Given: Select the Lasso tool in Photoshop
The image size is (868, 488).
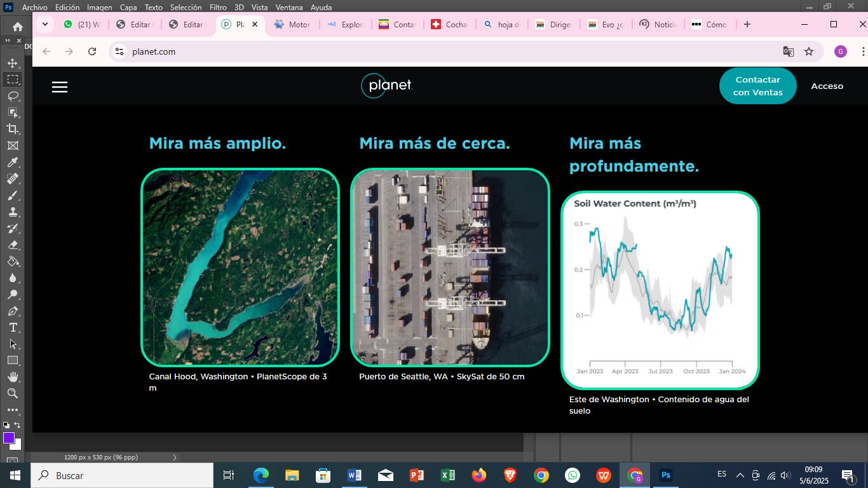Looking at the screenshot, I should click(13, 96).
